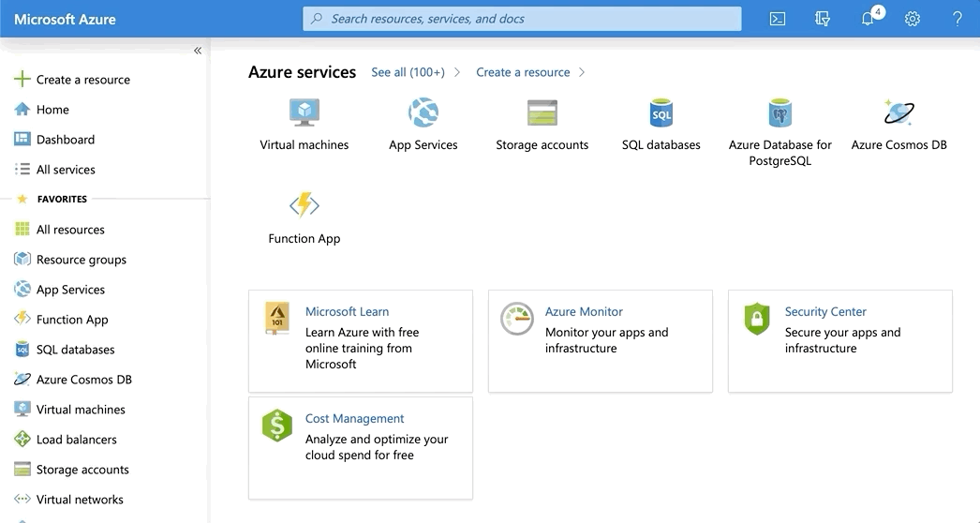Open the Function App lightning icon
This screenshot has width=980, height=523.
point(304,206)
